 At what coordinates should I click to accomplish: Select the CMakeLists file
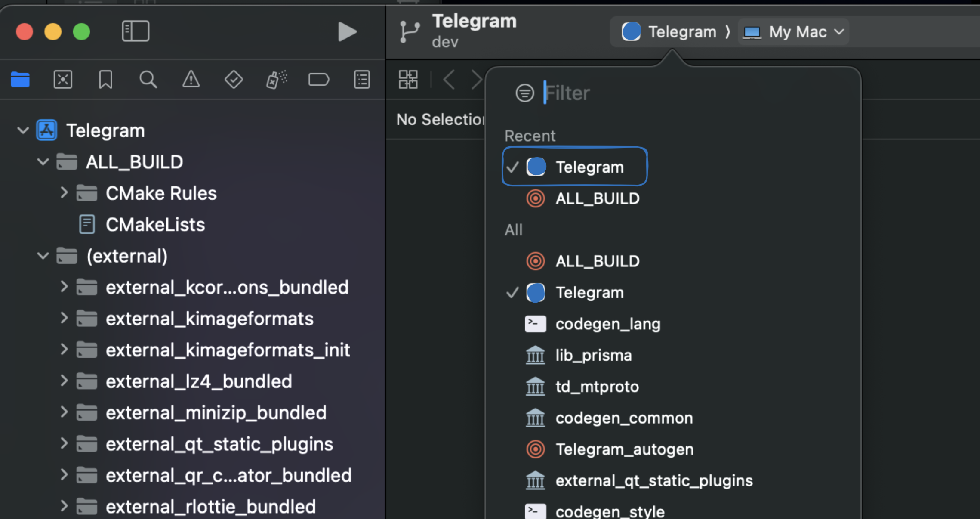pos(142,225)
